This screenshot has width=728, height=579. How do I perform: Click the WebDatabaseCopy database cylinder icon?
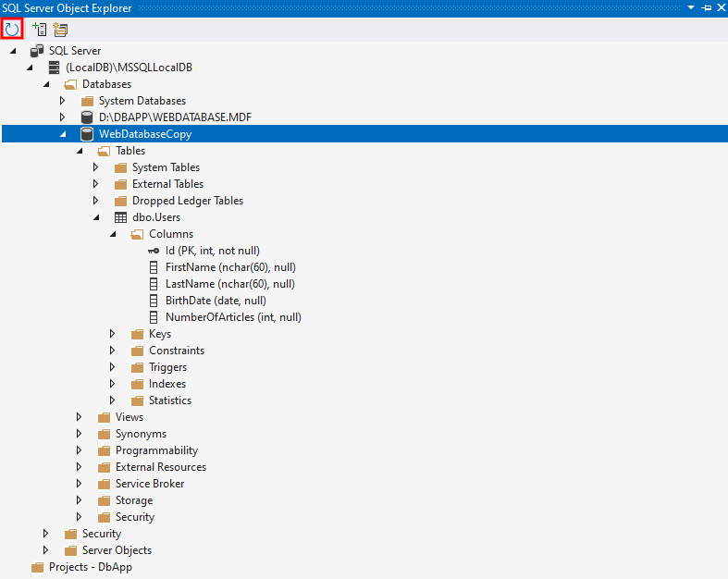coord(87,134)
